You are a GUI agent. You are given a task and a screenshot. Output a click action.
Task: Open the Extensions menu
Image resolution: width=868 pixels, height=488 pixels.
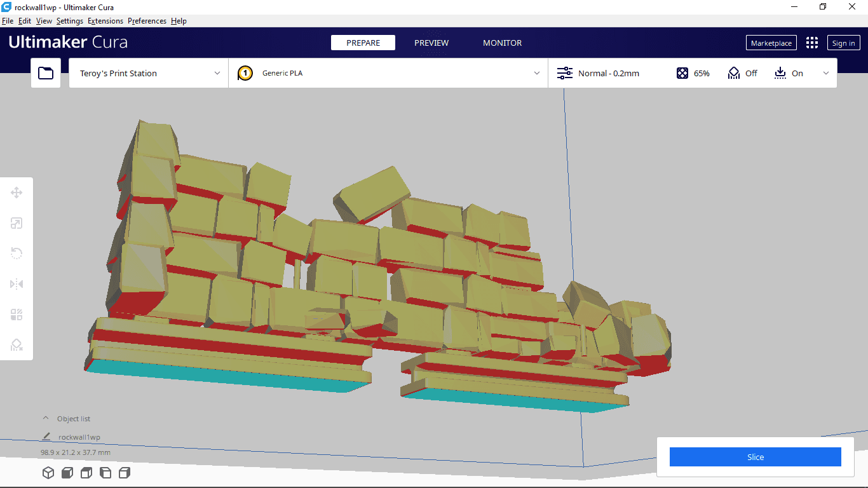(x=105, y=21)
